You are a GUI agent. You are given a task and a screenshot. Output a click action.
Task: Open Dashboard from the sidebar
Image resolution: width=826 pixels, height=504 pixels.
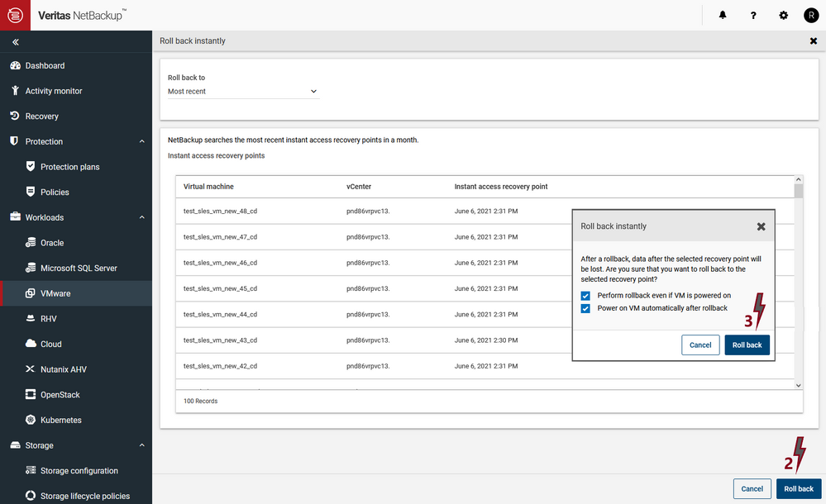point(45,65)
